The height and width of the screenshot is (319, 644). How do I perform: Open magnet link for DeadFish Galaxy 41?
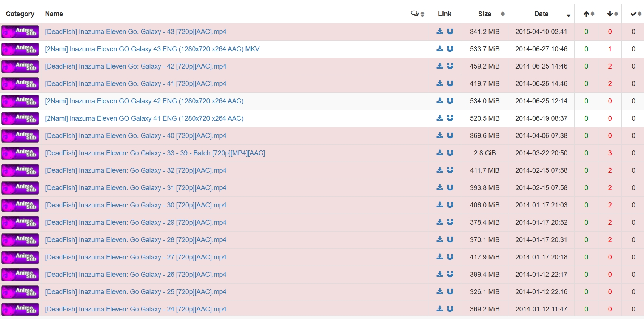pos(450,83)
